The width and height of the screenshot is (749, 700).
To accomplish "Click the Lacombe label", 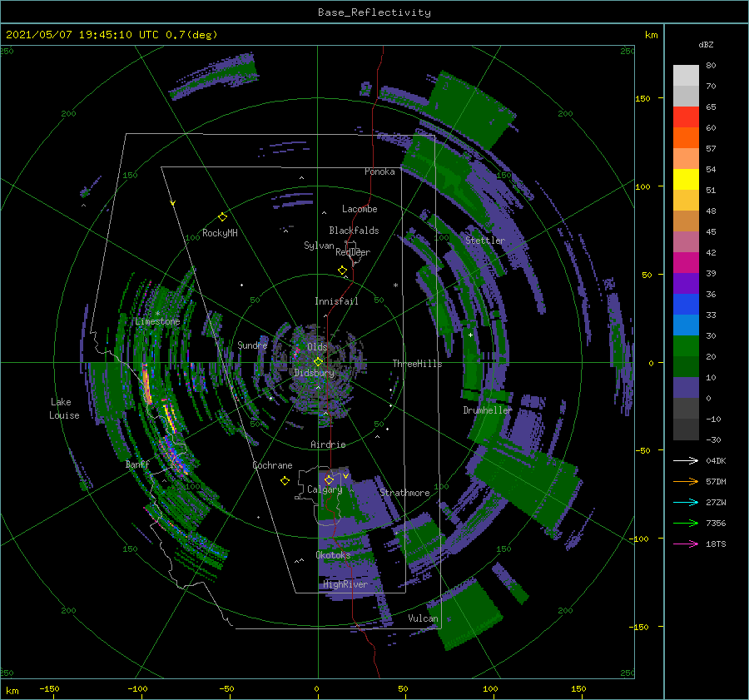I will [360, 209].
